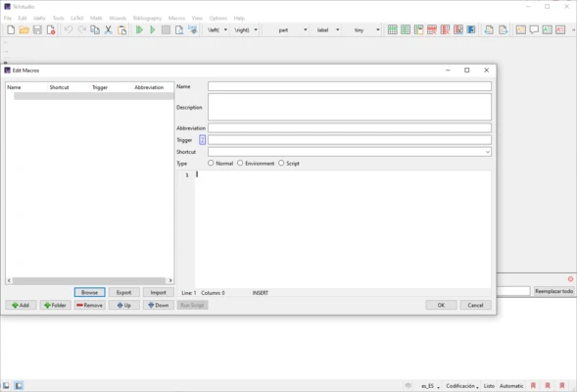Cut the selection with the scissors icon
Viewport: 577px width, 392px height.
(108, 29)
